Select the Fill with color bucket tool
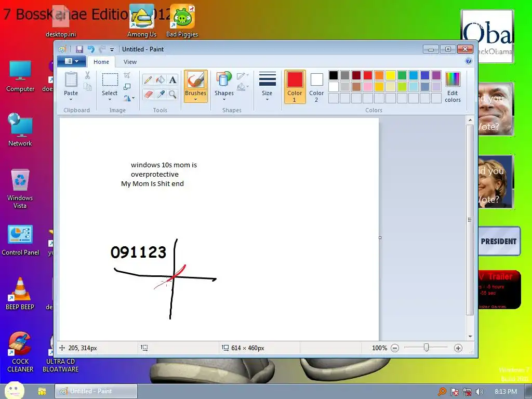This screenshot has height=399, width=532. pyautogui.click(x=161, y=79)
